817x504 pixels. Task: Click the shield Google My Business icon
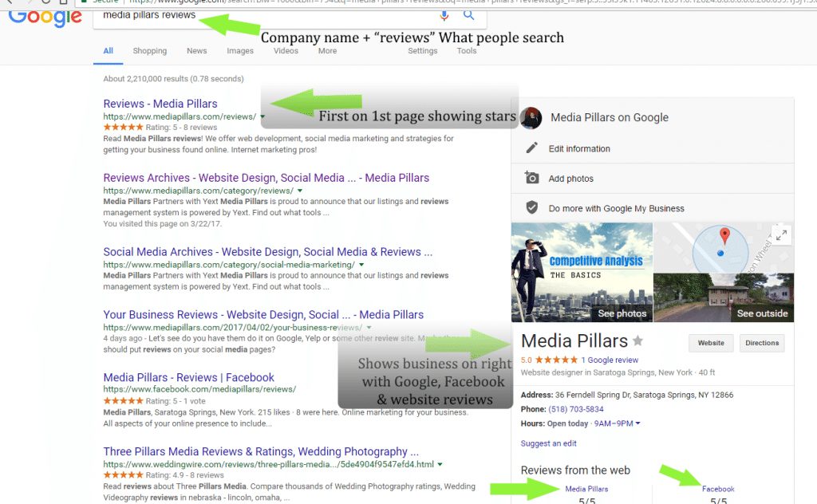coord(531,208)
